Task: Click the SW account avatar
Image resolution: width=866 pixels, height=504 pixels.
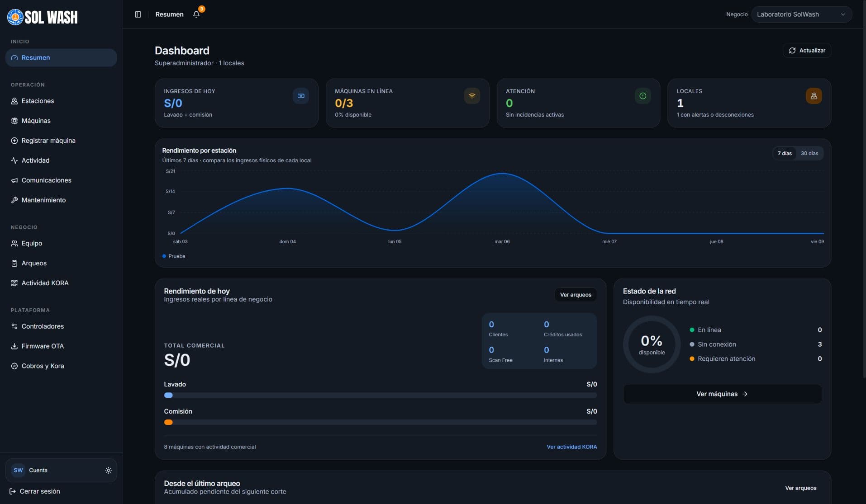Action: pyautogui.click(x=18, y=470)
